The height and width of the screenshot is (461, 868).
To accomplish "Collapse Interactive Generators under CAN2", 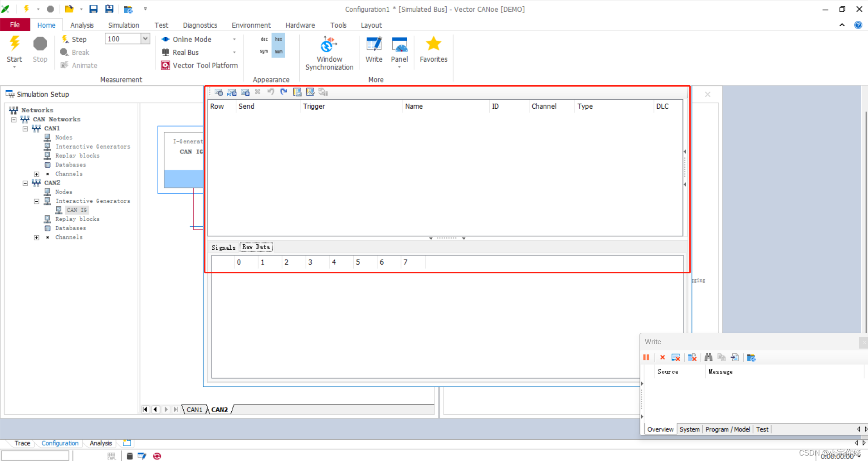I will click(37, 201).
